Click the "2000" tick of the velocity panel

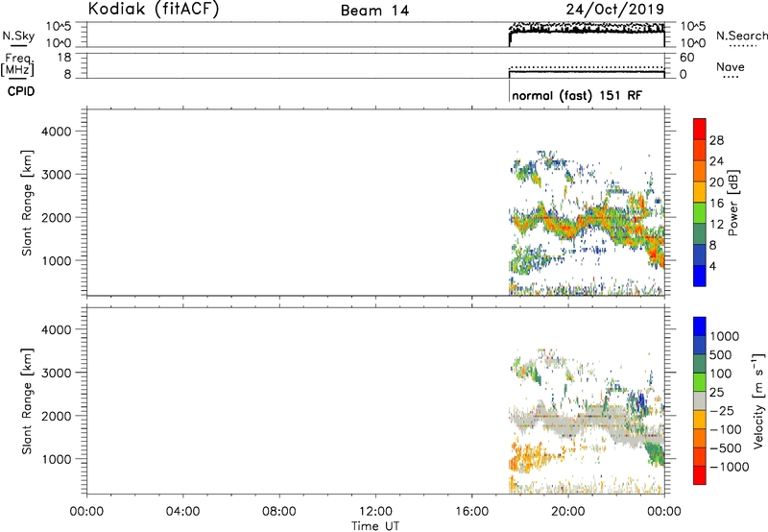[x=57, y=416]
